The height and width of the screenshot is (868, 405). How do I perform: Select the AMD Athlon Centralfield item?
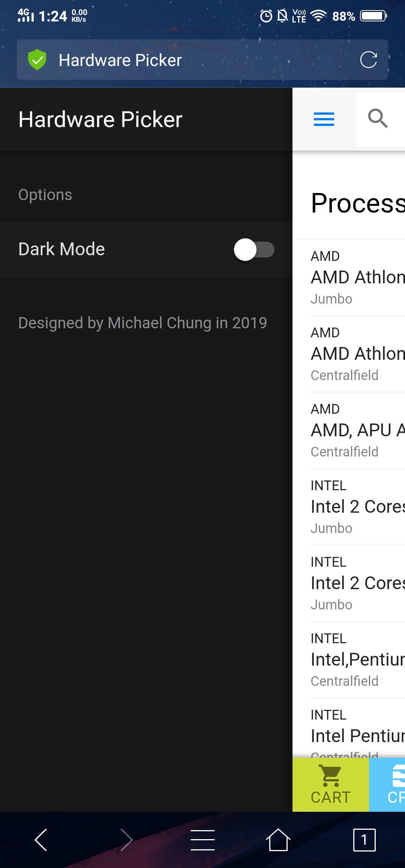(x=358, y=354)
